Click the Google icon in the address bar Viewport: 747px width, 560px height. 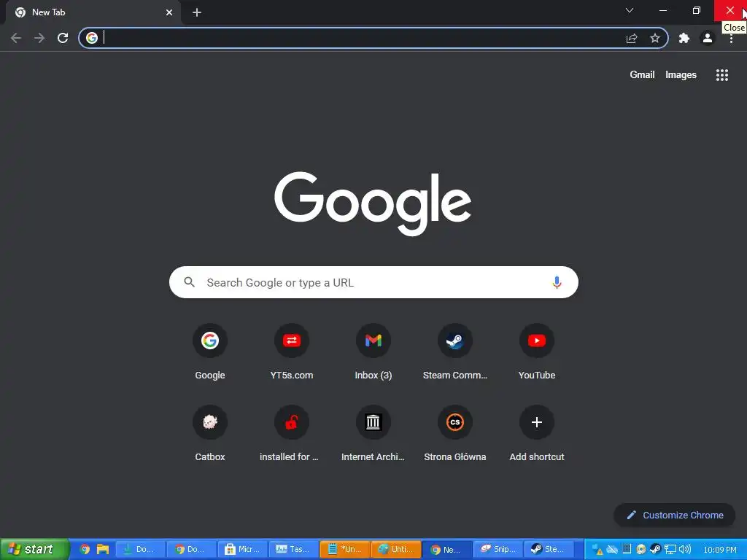click(x=92, y=38)
